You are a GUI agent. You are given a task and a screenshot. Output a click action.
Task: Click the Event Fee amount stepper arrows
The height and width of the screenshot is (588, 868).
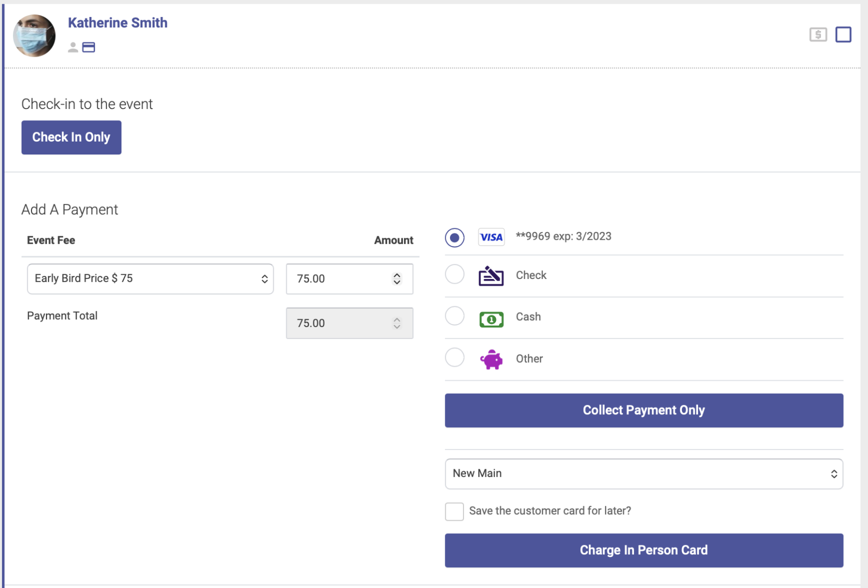pos(397,279)
